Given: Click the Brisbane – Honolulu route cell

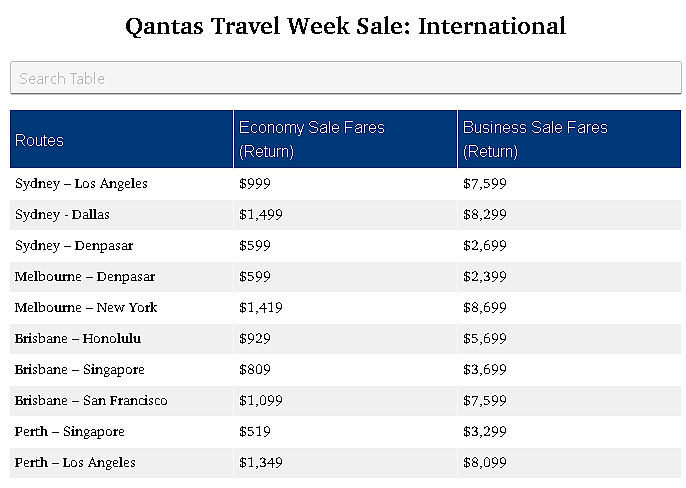Looking at the screenshot, I should click(122, 339).
